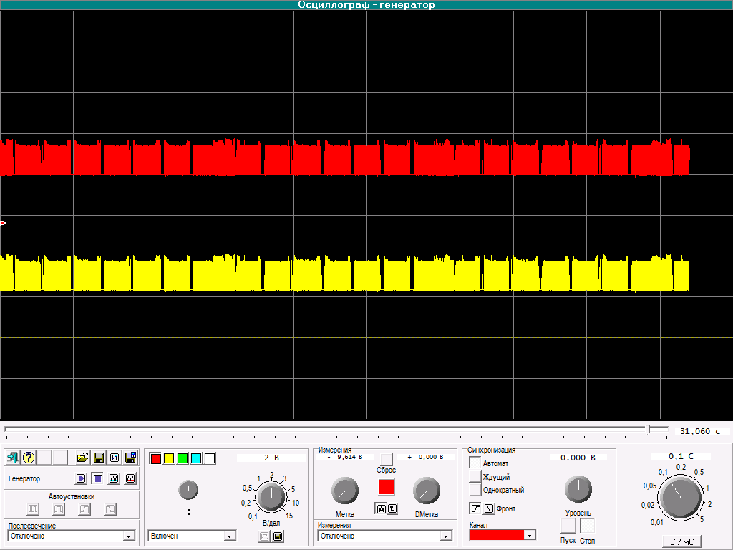
Task: Enable Автомат synchronization mode
Action: coord(475,464)
